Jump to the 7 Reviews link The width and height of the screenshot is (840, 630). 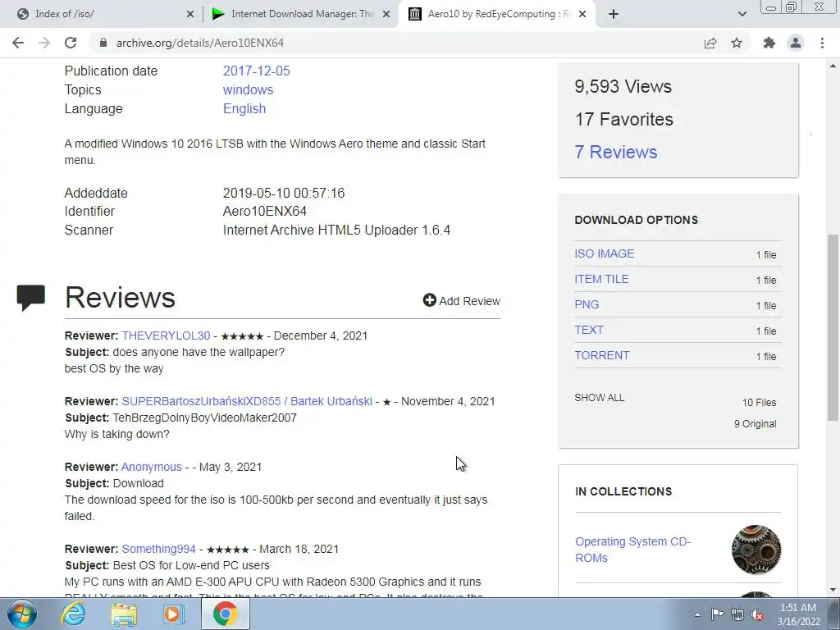[x=615, y=152]
